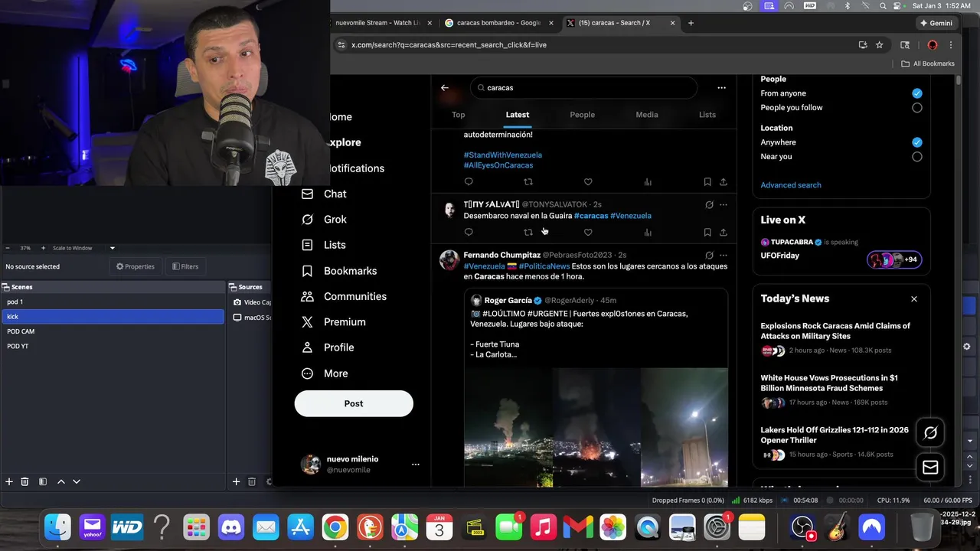980x551 pixels.
Task: Open scene filters icon in OBS Scenes
Action: pos(43,481)
